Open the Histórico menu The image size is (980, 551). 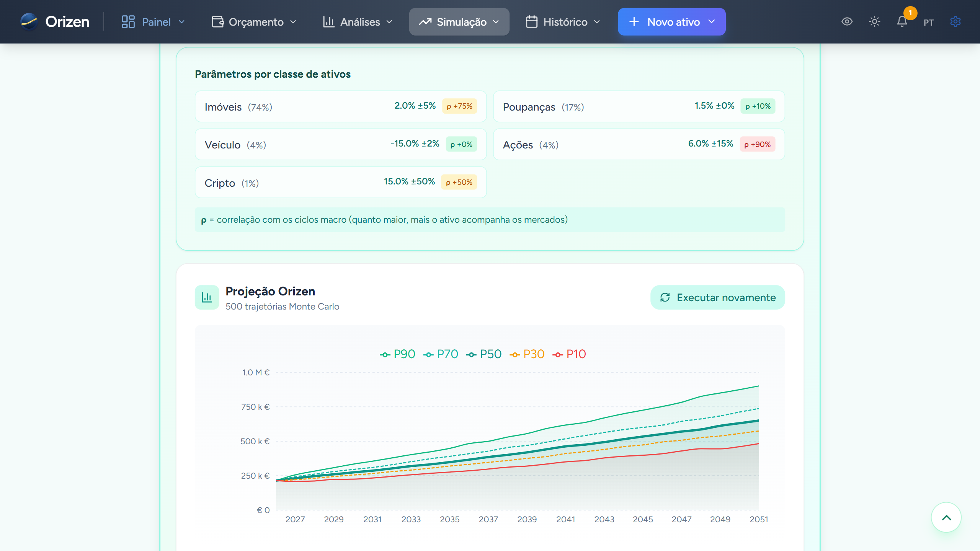coord(563,22)
